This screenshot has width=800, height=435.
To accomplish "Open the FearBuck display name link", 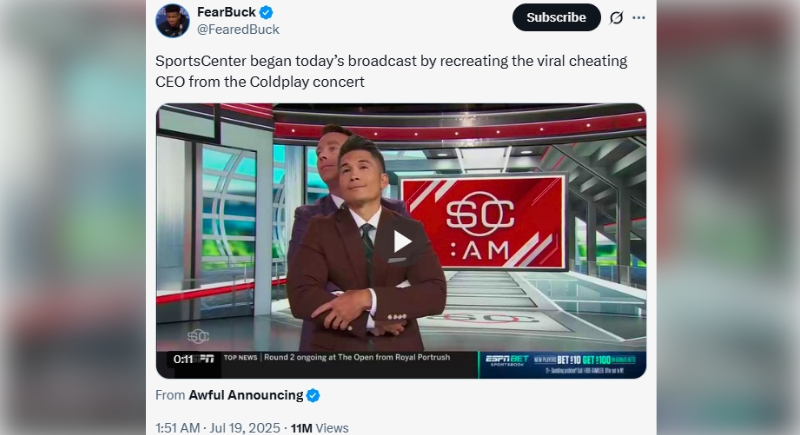I will (226, 12).
